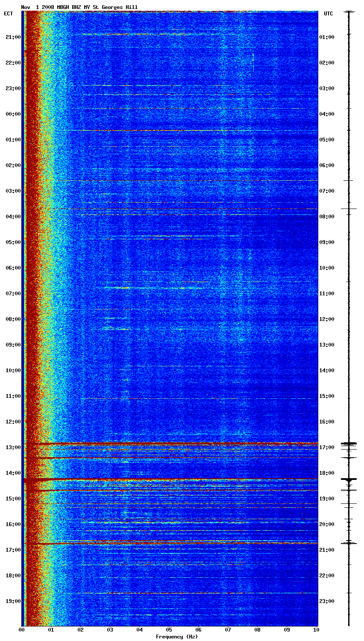Image resolution: width=364 pixels, height=641 pixels.
Task: Click the title 'Nov 1 2008 MBGH BHZ MV St Georges Hill'
Action: pyautogui.click(x=79, y=7)
